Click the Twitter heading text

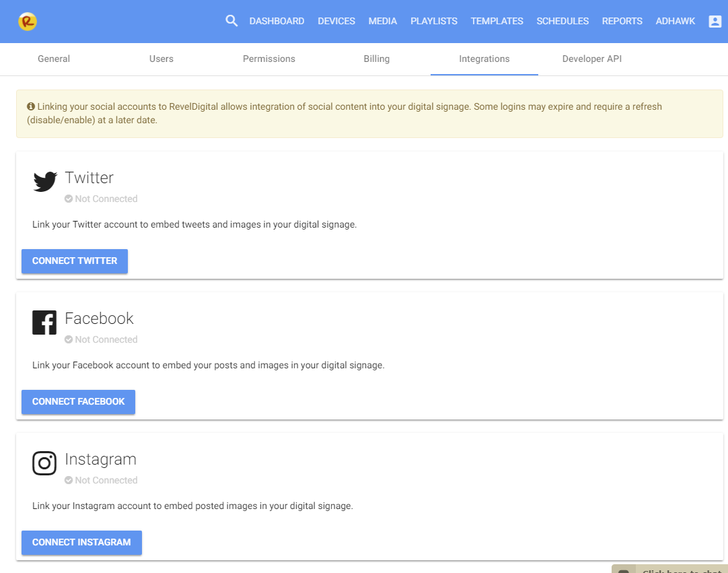(x=89, y=178)
